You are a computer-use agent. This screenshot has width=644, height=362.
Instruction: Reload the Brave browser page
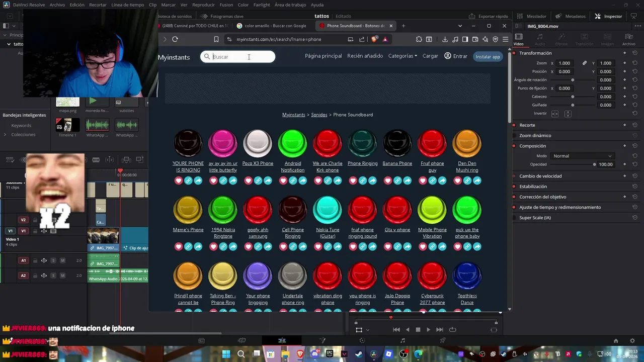(175, 39)
